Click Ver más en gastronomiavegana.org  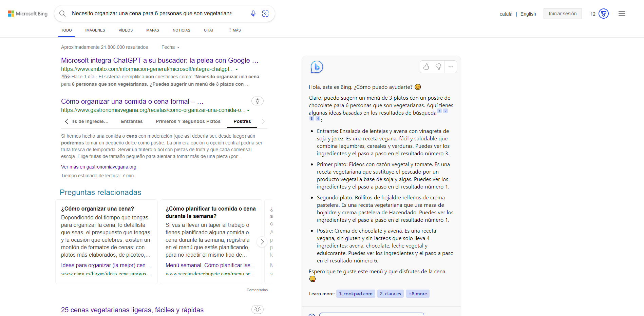pos(99,167)
